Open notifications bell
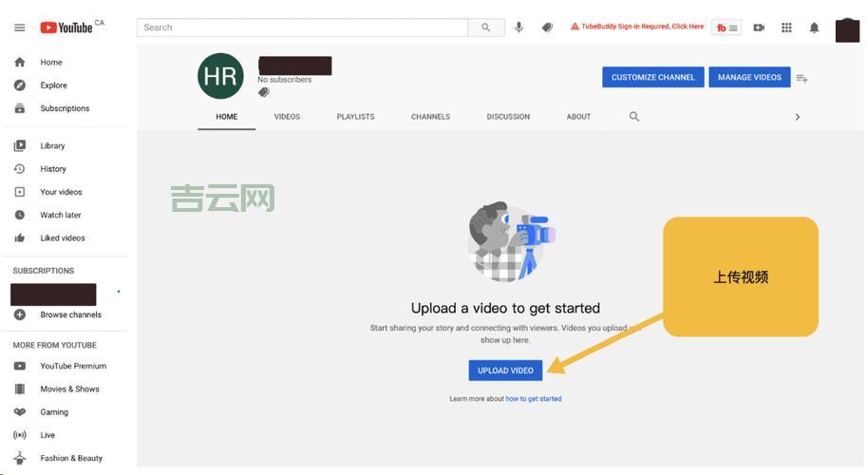 point(814,28)
